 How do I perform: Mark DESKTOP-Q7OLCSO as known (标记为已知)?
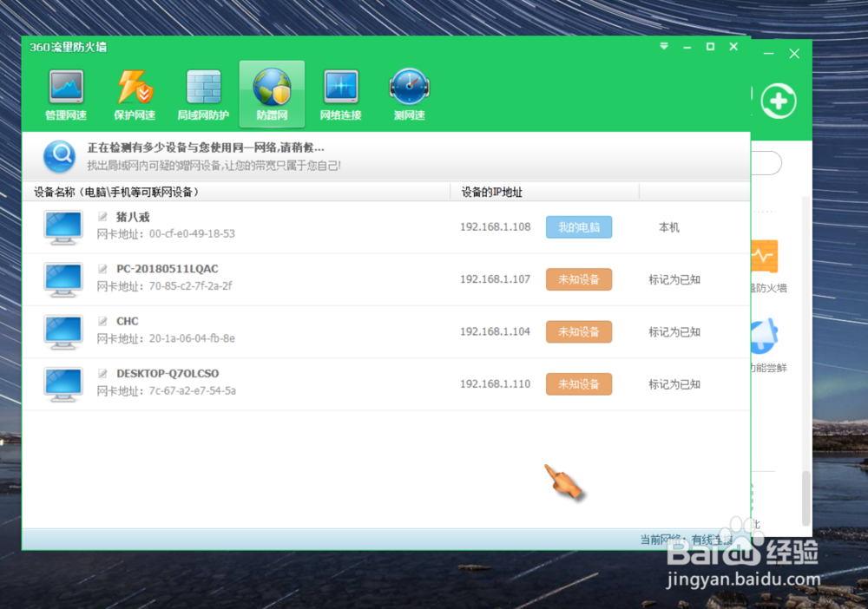(674, 383)
